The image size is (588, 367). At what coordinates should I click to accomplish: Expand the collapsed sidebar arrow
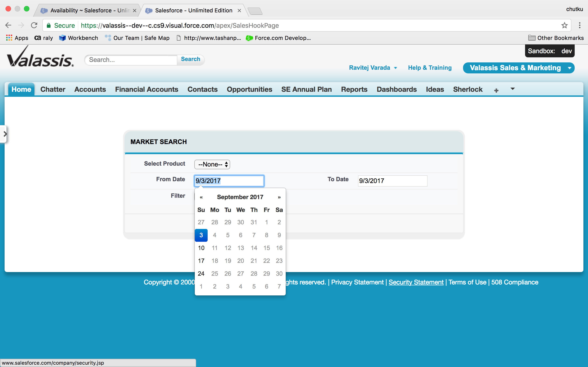point(5,134)
